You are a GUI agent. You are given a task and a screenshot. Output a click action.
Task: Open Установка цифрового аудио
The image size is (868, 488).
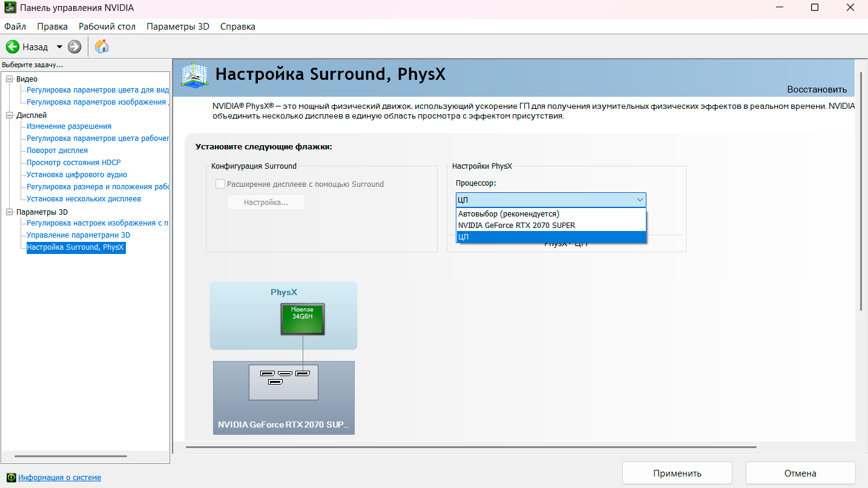[x=77, y=175]
